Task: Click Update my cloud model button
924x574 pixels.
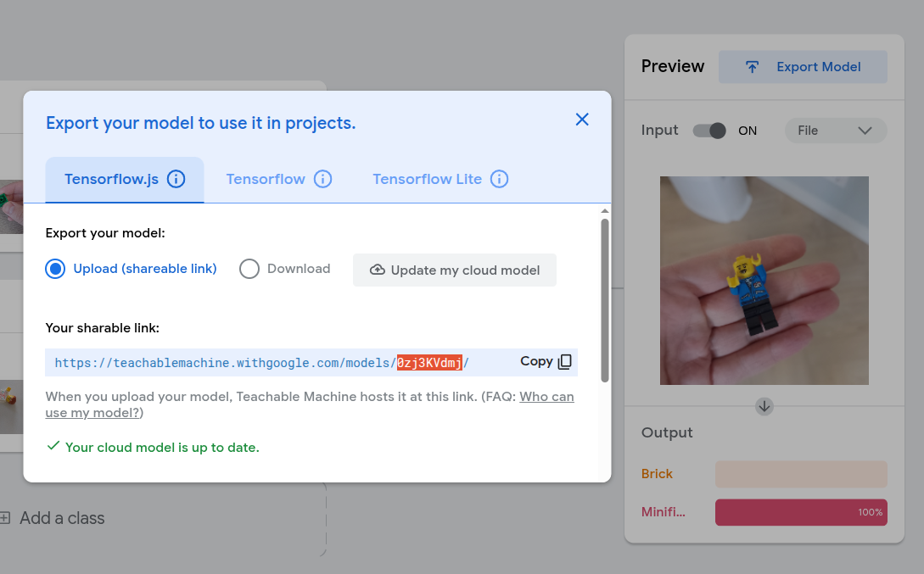Action: (x=455, y=270)
